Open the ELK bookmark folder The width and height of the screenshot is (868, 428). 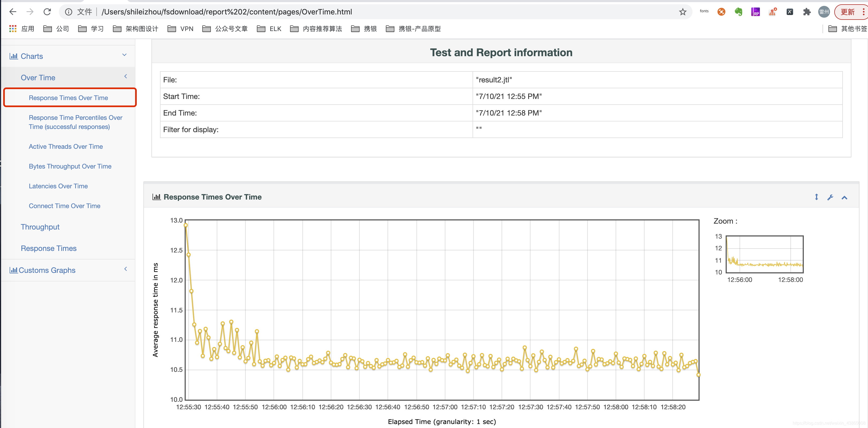(x=269, y=29)
